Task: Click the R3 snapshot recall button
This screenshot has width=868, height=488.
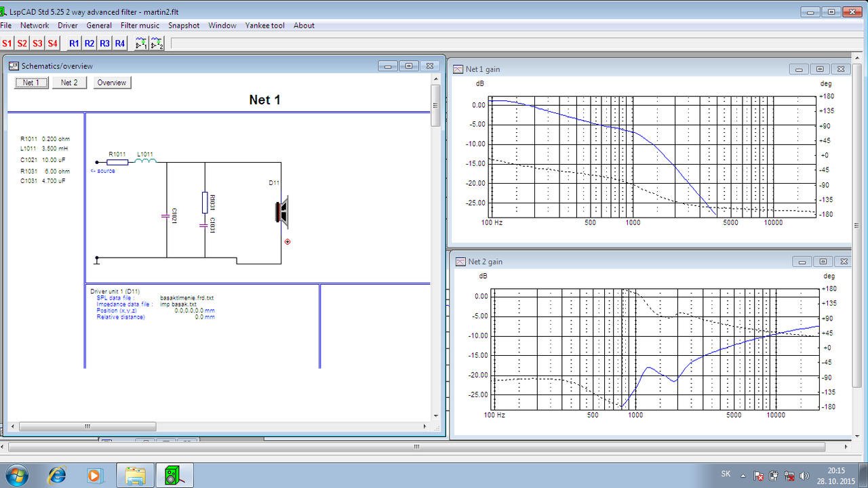Action: point(104,43)
